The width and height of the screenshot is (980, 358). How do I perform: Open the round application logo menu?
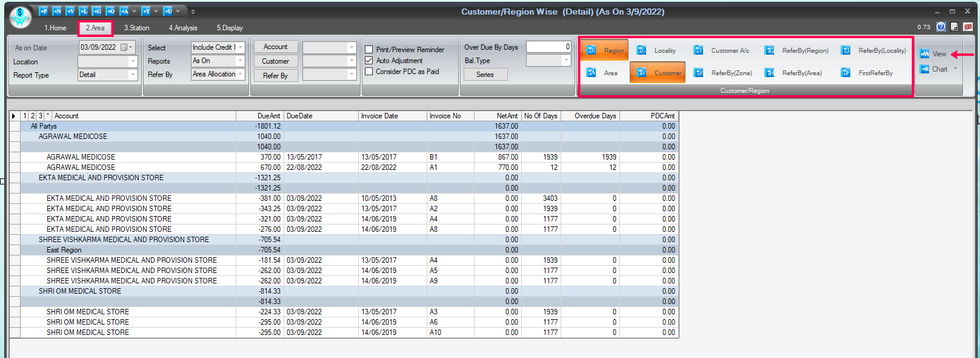[21, 17]
